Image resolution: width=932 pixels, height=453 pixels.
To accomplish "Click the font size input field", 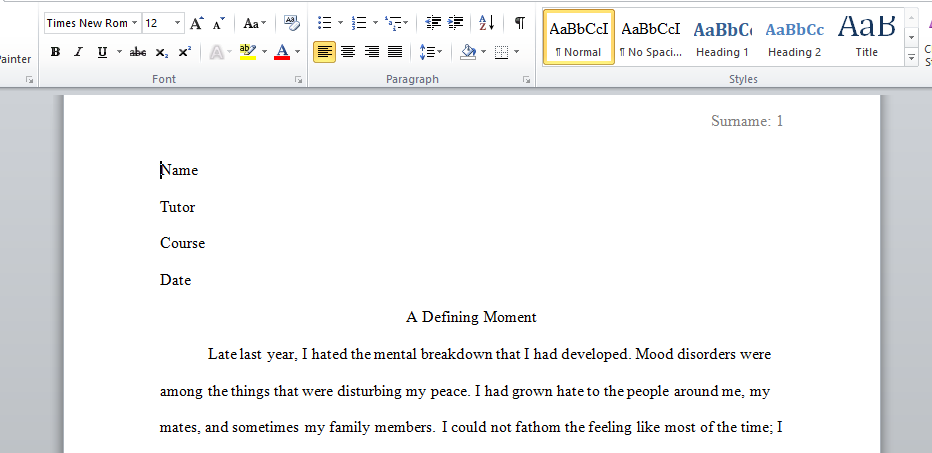I will click(158, 23).
